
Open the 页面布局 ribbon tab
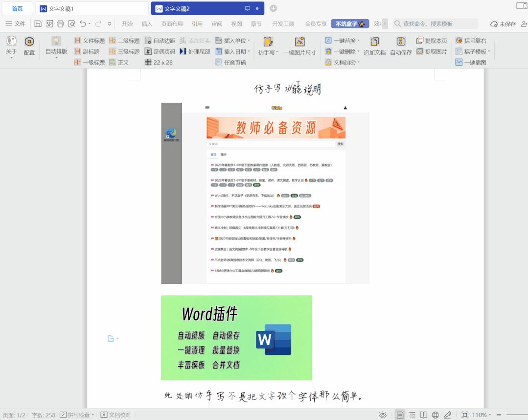point(172,23)
